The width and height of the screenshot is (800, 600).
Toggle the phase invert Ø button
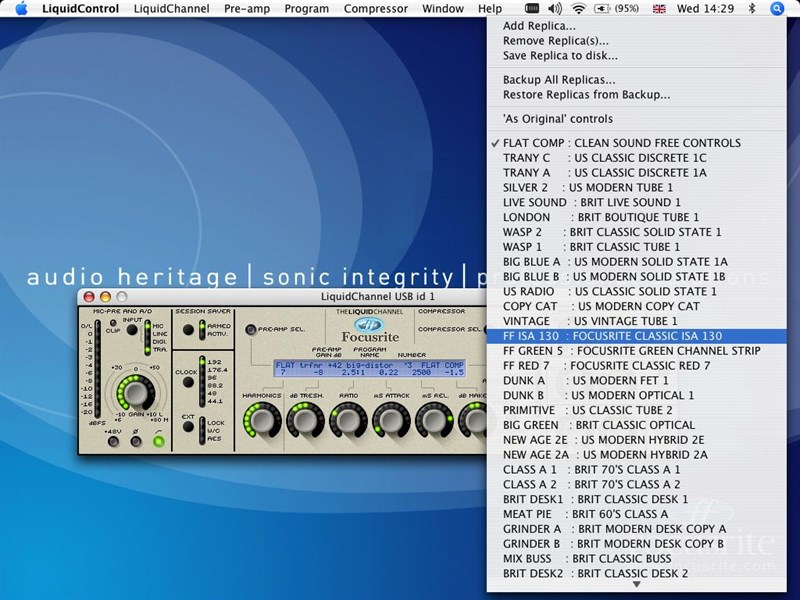(x=136, y=441)
